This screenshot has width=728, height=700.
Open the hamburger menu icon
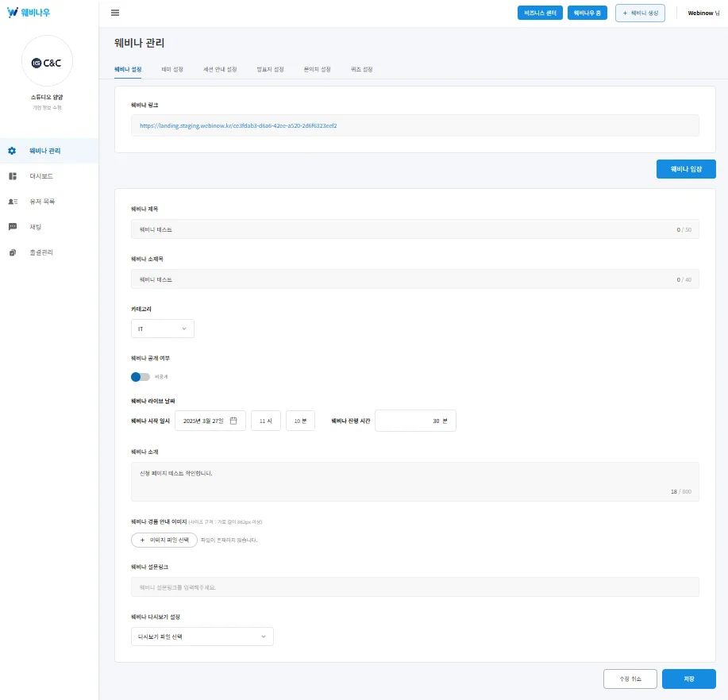115,13
